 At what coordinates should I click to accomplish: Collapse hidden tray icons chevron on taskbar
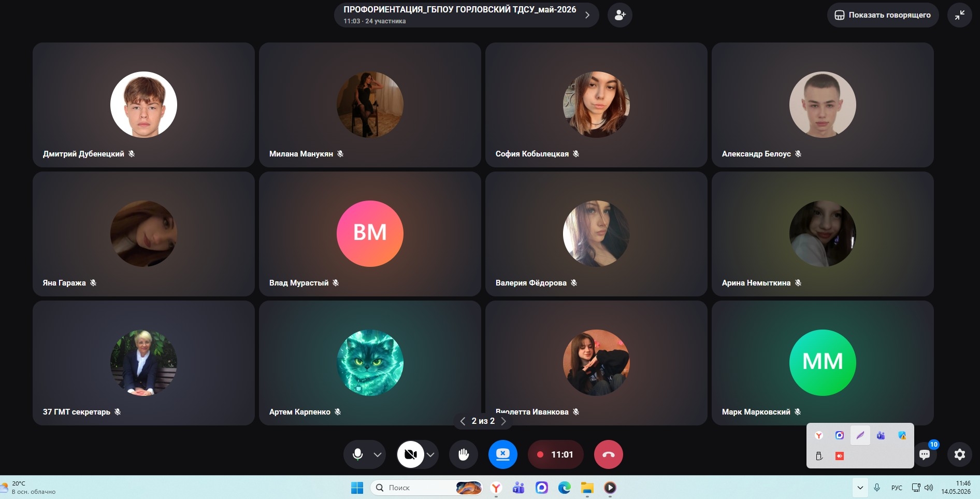coord(860,488)
